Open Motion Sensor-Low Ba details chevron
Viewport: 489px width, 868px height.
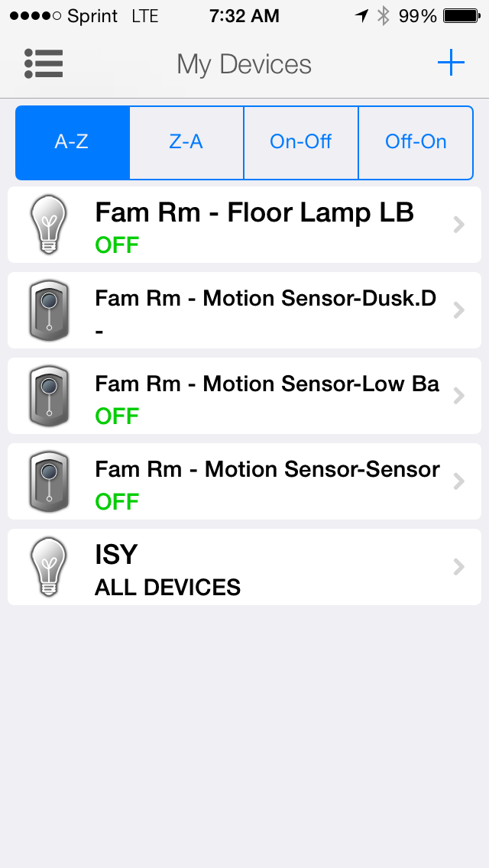pyautogui.click(x=458, y=396)
